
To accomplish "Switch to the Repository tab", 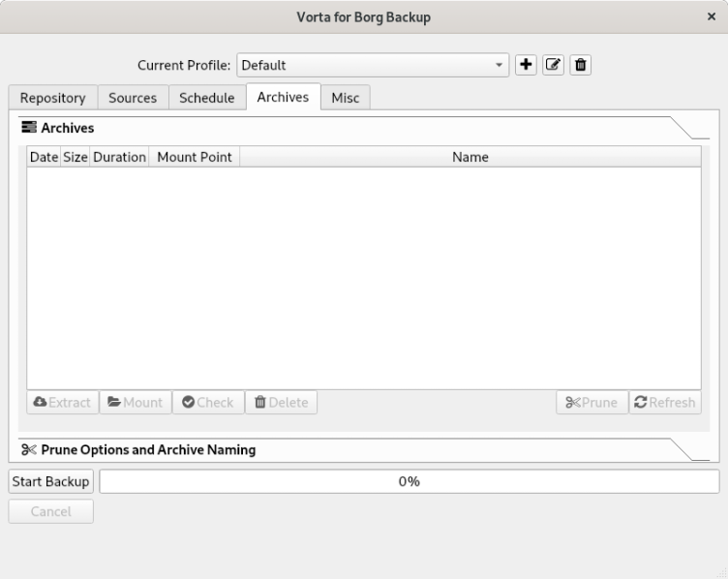I will 52,98.
